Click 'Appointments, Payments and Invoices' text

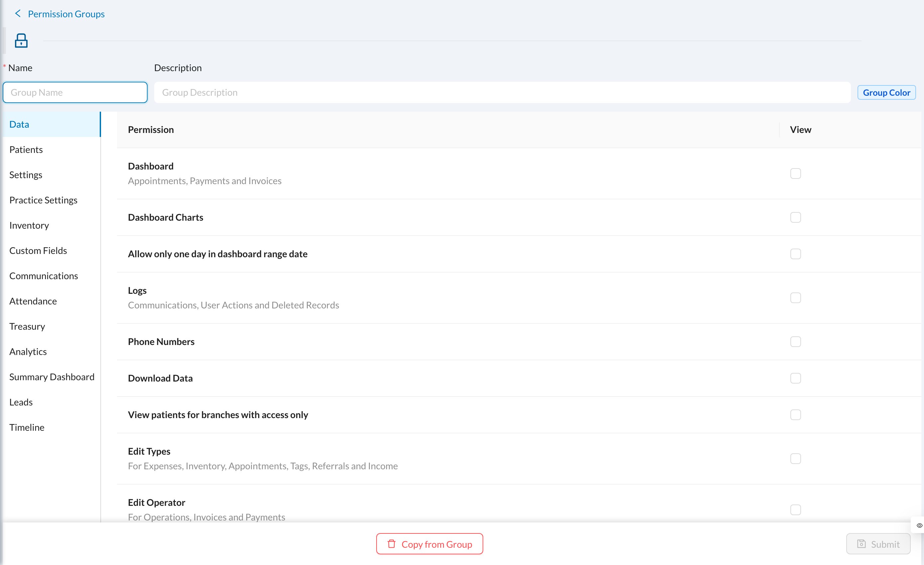204,181
